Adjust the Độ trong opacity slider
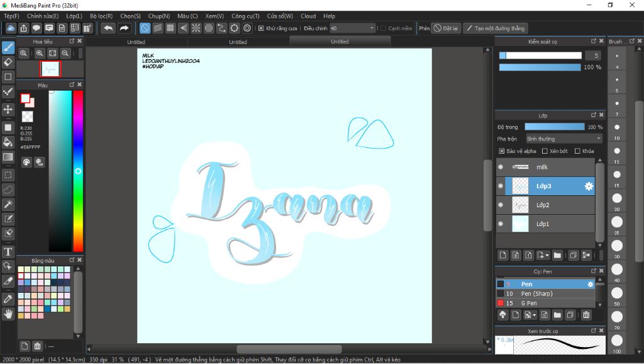This screenshot has width=644, height=364. (x=555, y=127)
